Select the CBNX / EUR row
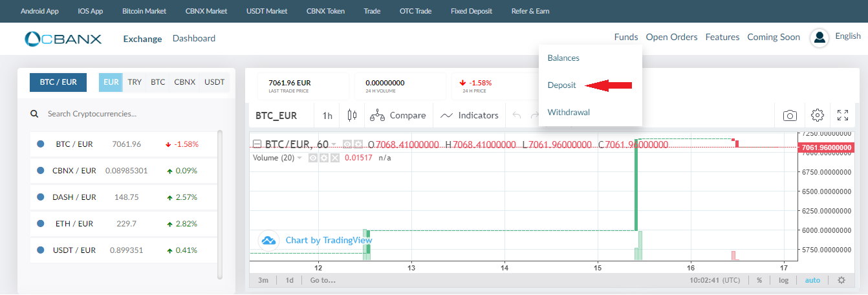The width and height of the screenshot is (868, 295). pyautogui.click(x=123, y=171)
